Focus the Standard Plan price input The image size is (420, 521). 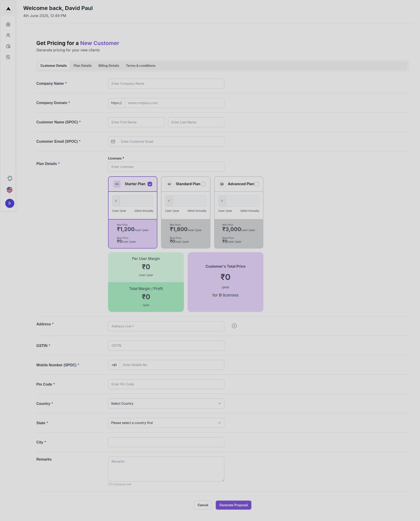(190, 201)
